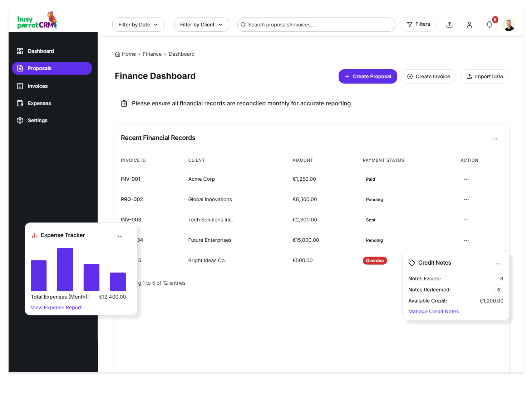Click the Home icon in breadcrumb
532x395 pixels.
(x=118, y=54)
